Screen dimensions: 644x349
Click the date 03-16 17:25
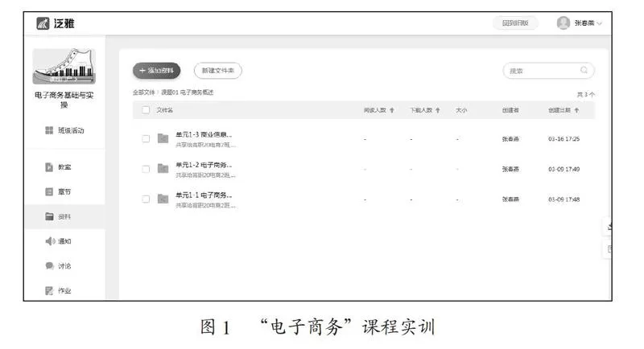pos(564,139)
